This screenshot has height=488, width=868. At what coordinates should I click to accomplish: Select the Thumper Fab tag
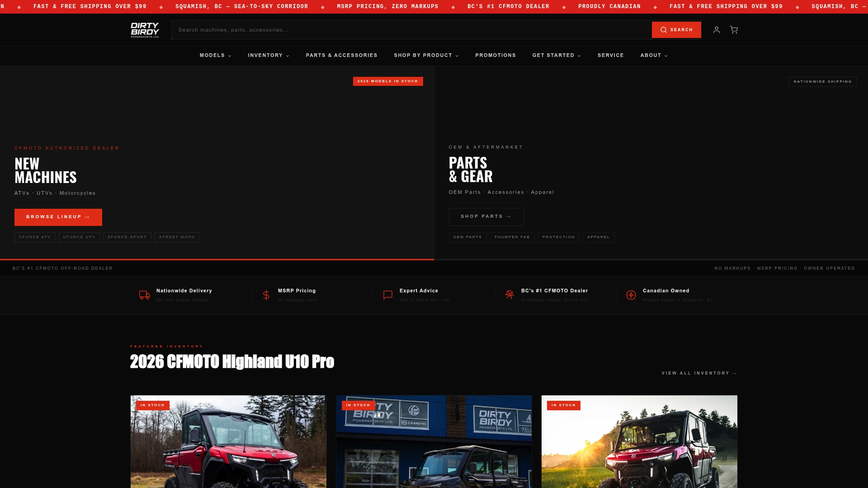(x=512, y=237)
